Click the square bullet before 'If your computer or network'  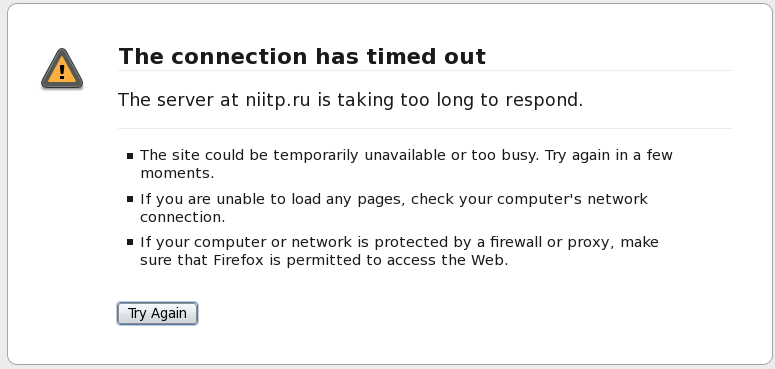click(x=130, y=242)
